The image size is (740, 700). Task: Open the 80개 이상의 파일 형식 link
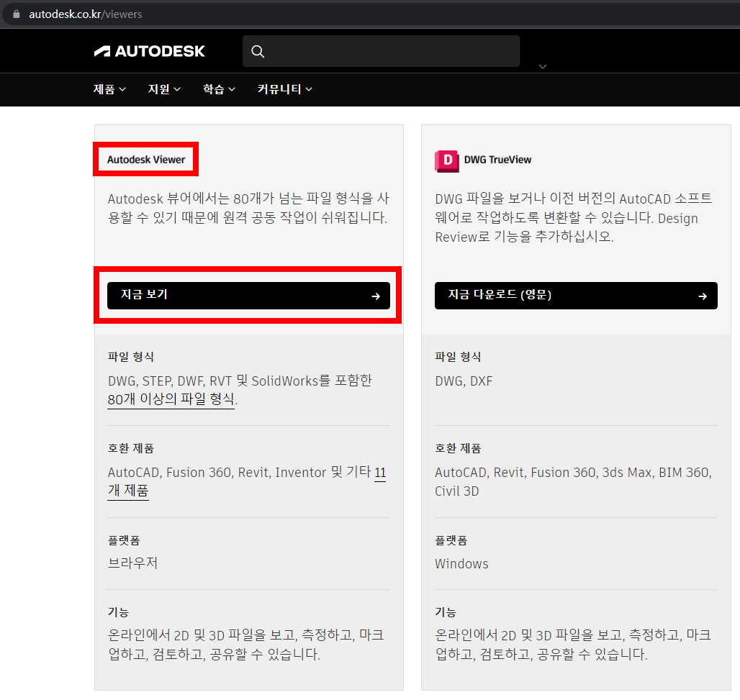pyautogui.click(x=171, y=399)
